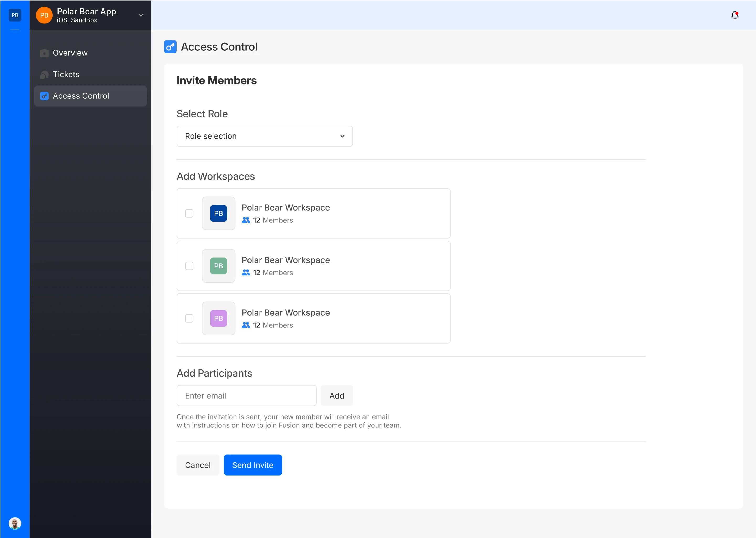Image resolution: width=756 pixels, height=538 pixels.
Task: Expand the Polar Bear App switcher chevron
Action: click(x=141, y=15)
